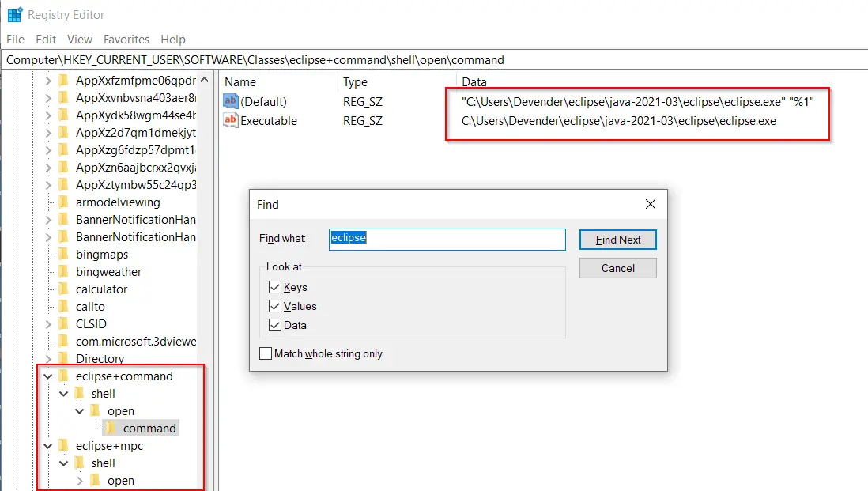
Task: Expand the open key under eclipse+mpc
Action: pyautogui.click(x=78, y=480)
